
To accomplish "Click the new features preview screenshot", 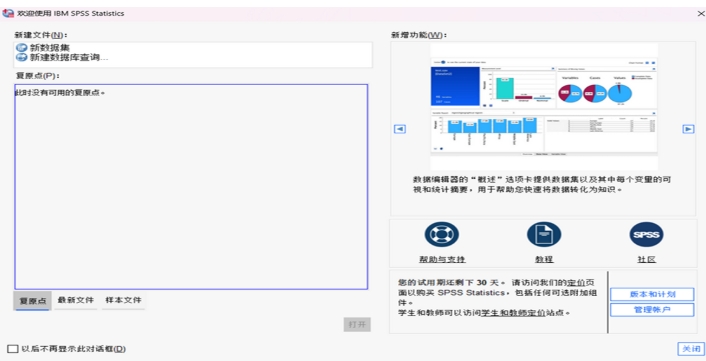I will click(x=544, y=107).
